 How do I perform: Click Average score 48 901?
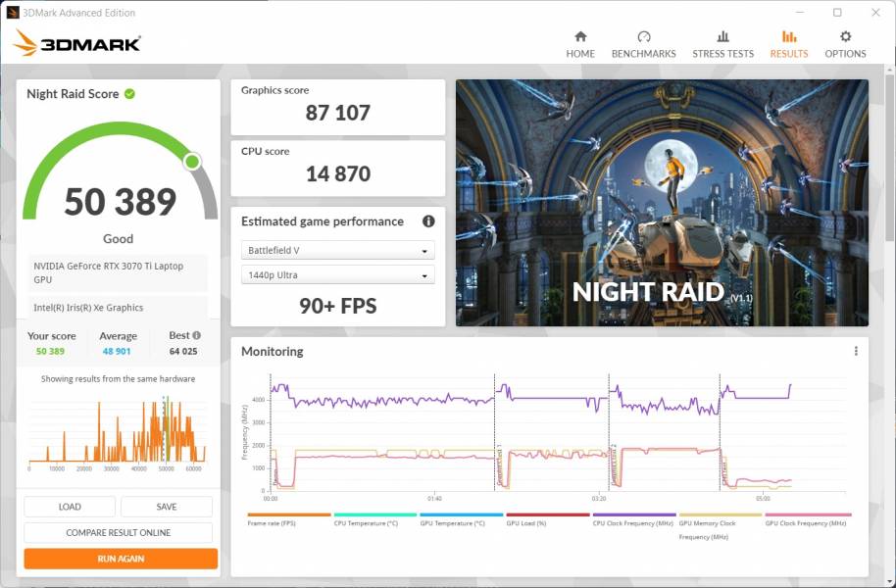pyautogui.click(x=117, y=352)
